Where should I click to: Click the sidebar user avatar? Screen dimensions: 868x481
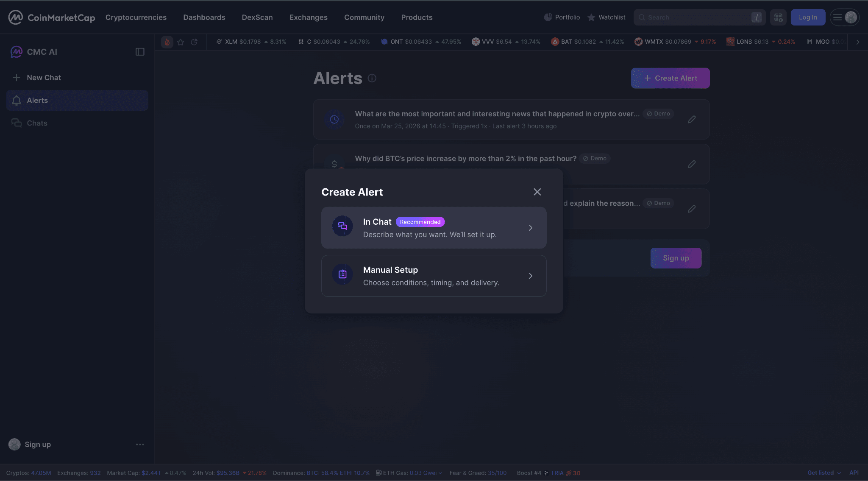(x=14, y=445)
